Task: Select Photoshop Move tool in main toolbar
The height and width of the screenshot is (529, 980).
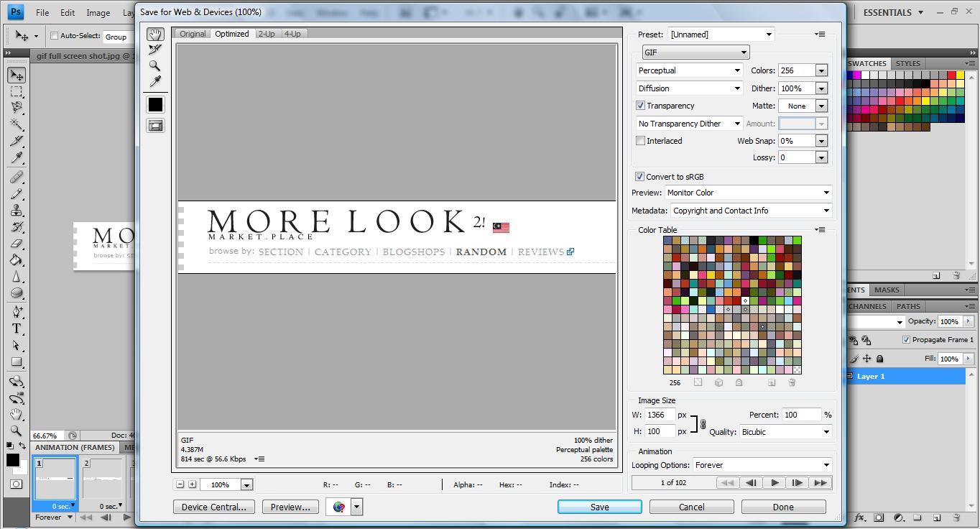Action: (17, 75)
